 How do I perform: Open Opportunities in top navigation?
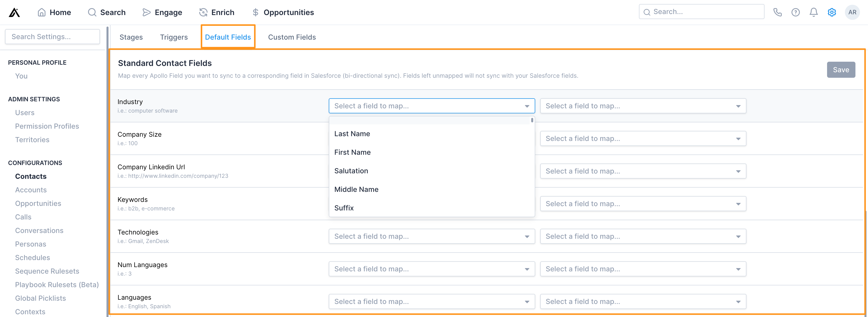pyautogui.click(x=283, y=13)
